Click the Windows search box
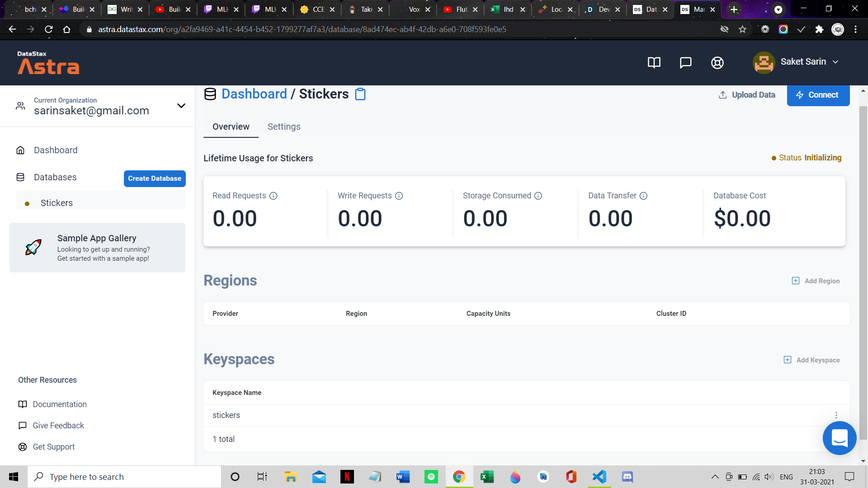Viewport: 868px width, 488px height. [x=124, y=477]
